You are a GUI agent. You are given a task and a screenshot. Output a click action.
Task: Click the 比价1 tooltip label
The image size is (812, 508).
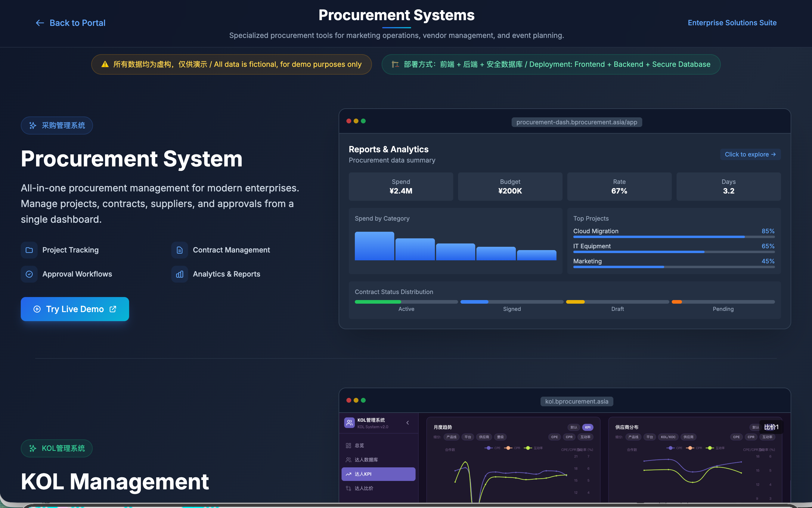pyautogui.click(x=771, y=427)
